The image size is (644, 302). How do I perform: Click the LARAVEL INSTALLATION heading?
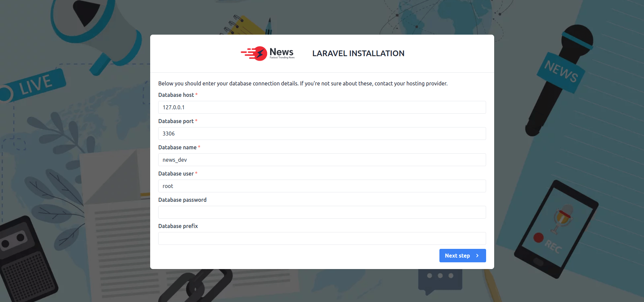click(x=358, y=53)
